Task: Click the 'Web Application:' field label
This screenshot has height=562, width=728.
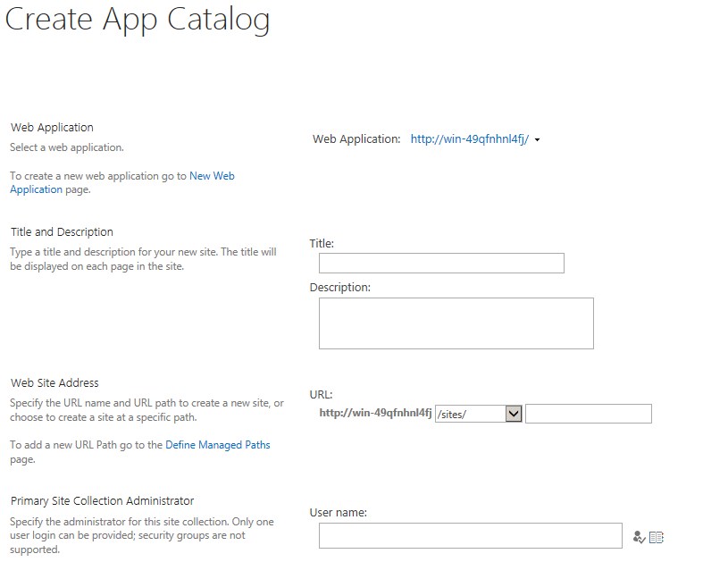Action: (356, 138)
